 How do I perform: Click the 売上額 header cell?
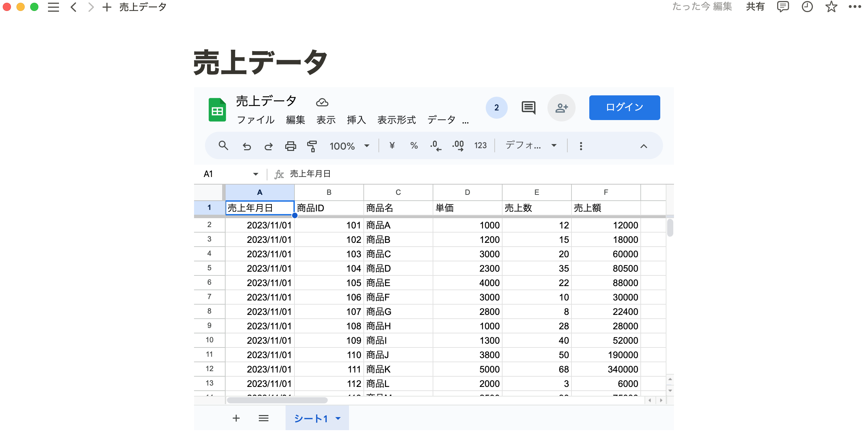606,208
